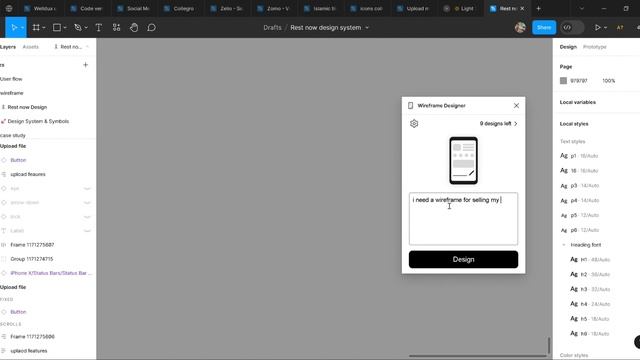This screenshot has width=640, height=360.
Task: Click the Share button
Action: tap(544, 27)
